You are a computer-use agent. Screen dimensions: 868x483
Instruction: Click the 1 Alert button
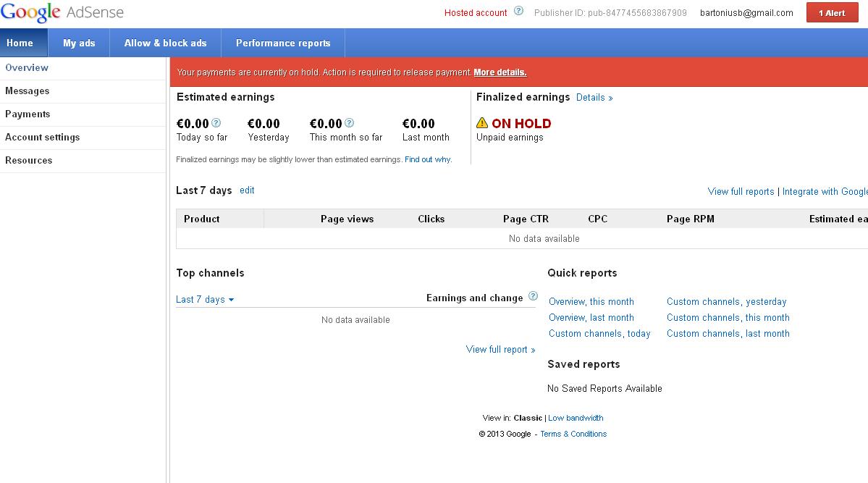pyautogui.click(x=832, y=13)
